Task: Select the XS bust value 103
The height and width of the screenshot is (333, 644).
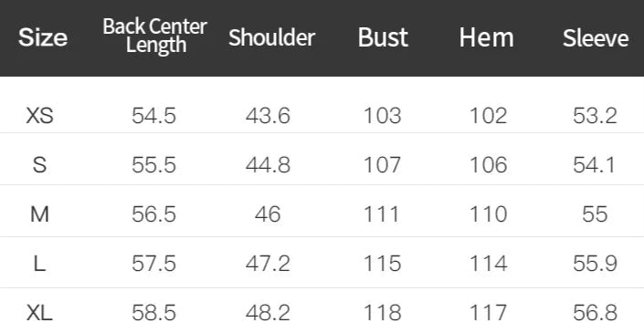Action: 383,116
